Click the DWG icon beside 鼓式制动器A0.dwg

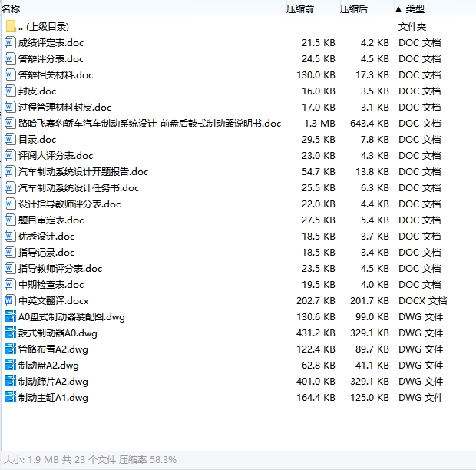click(10, 333)
